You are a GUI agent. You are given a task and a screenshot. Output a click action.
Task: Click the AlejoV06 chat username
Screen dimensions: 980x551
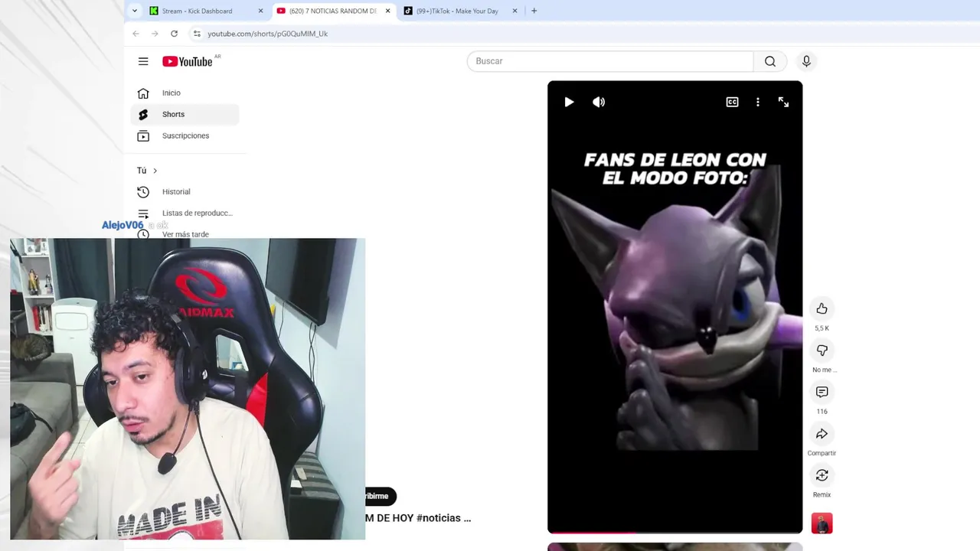coord(122,225)
